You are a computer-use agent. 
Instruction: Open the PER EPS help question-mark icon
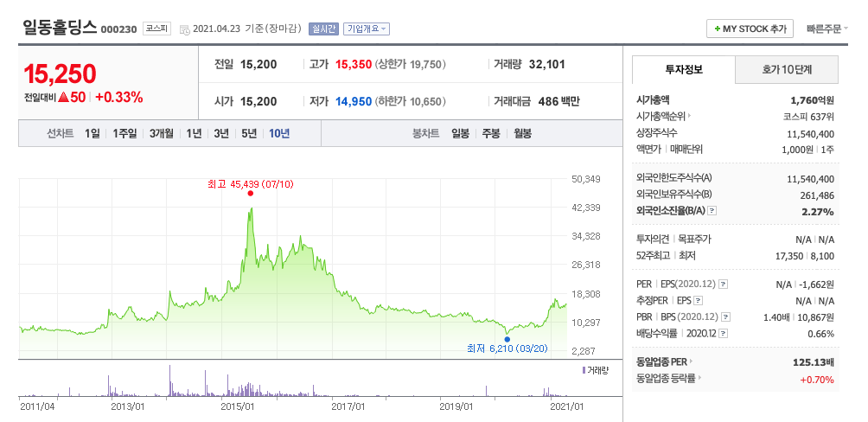tap(723, 285)
